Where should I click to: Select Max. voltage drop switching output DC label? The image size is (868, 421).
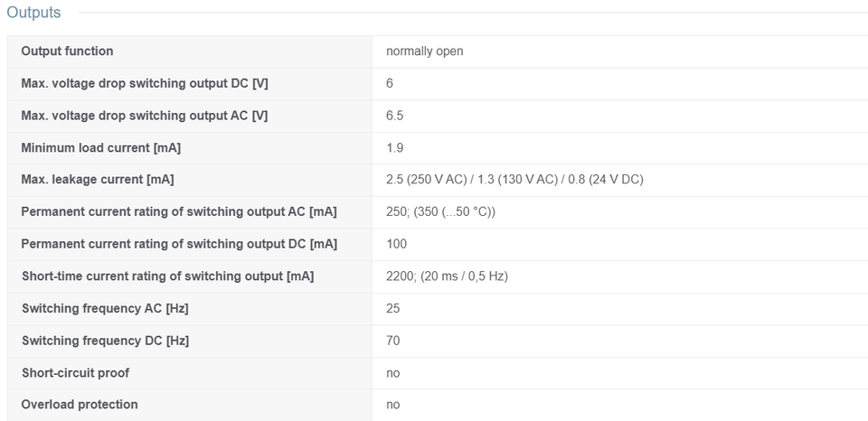pyautogui.click(x=145, y=83)
